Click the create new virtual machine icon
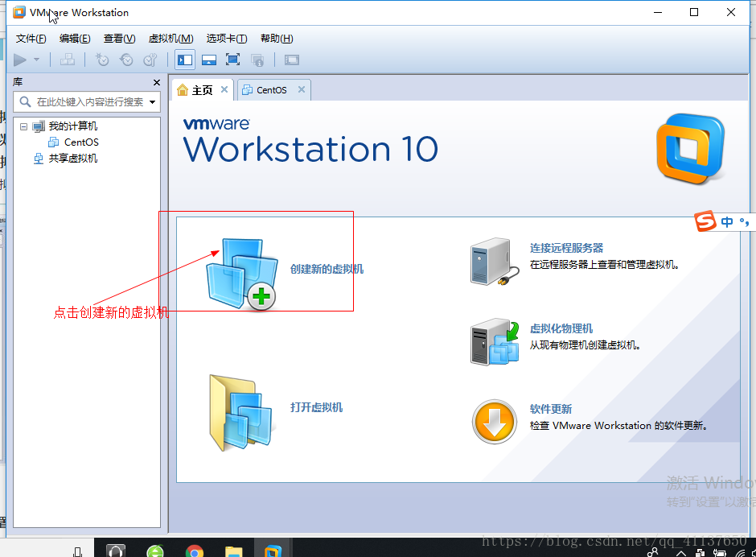 coord(242,274)
